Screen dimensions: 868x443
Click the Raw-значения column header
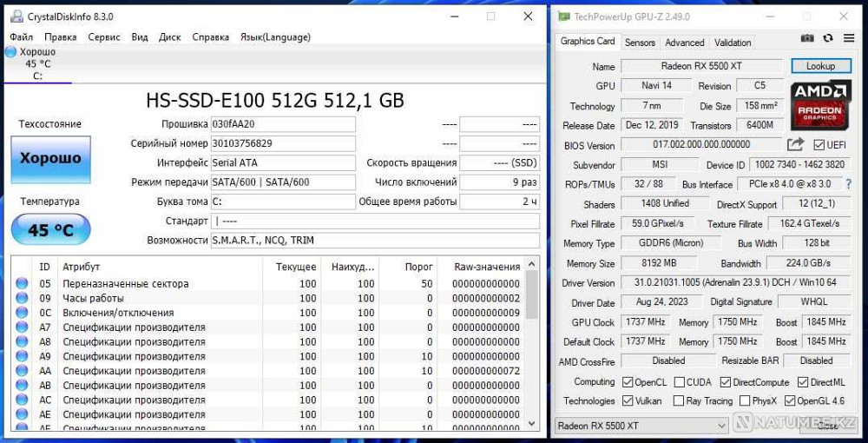click(x=481, y=267)
